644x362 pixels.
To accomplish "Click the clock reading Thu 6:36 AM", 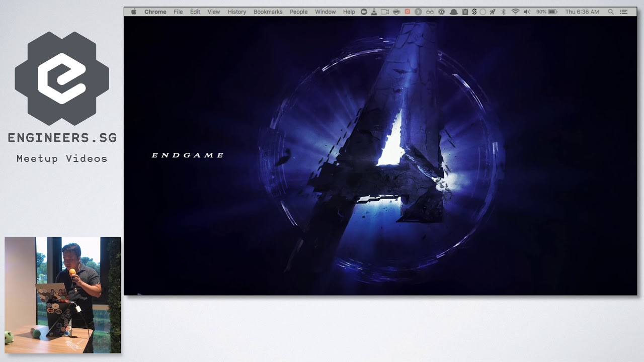I will point(582,12).
